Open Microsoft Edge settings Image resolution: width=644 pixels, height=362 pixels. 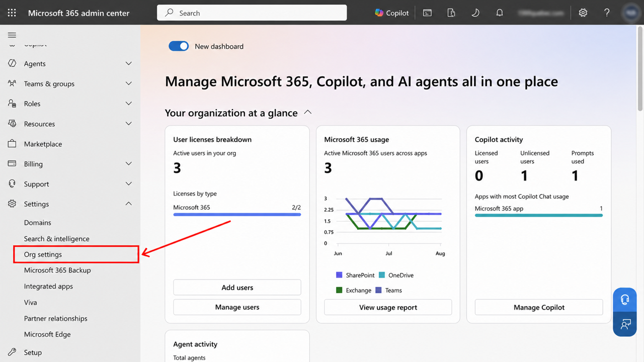(47, 334)
